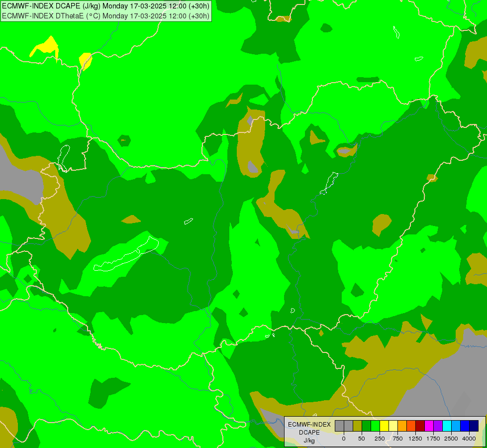487x448 pixels.
Task: Click the 'ECMWF-INDEX DThetaE (°C)' header line
Action: [x=105, y=16]
